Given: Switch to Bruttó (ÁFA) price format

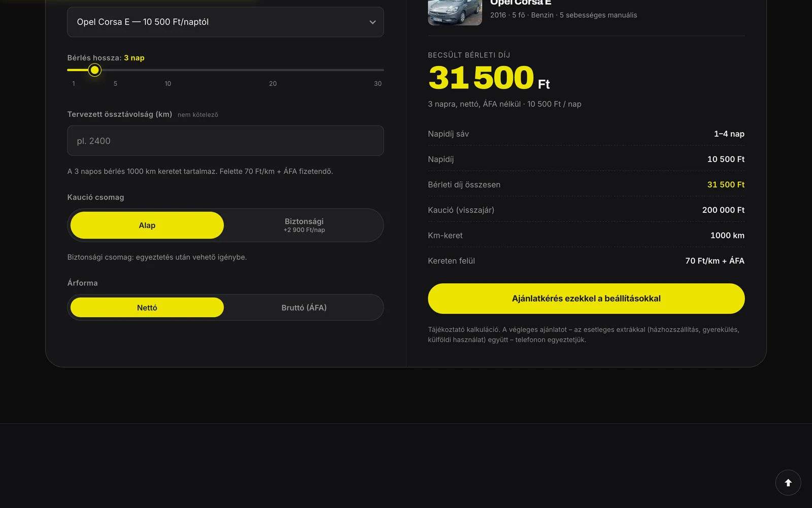Looking at the screenshot, I should click(304, 308).
